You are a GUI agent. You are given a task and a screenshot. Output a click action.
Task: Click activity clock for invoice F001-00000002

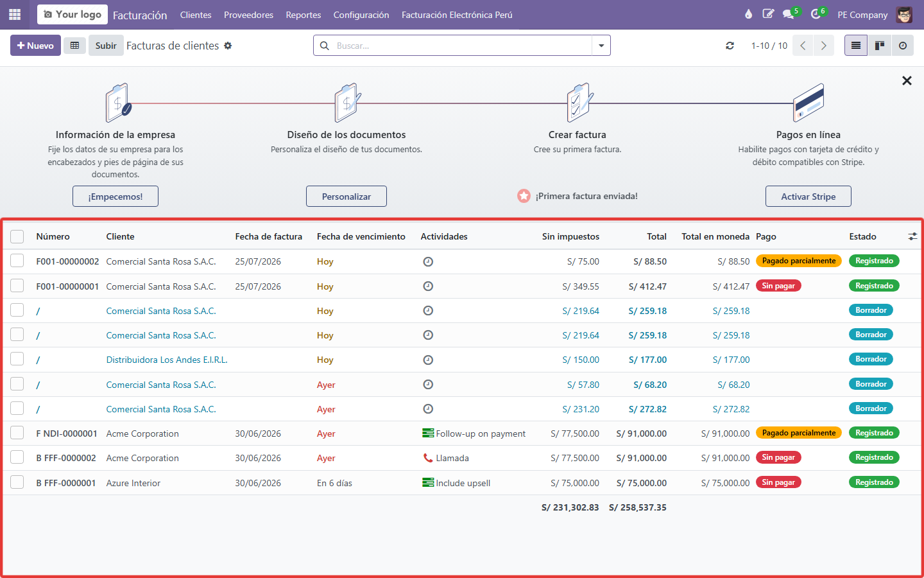(428, 261)
